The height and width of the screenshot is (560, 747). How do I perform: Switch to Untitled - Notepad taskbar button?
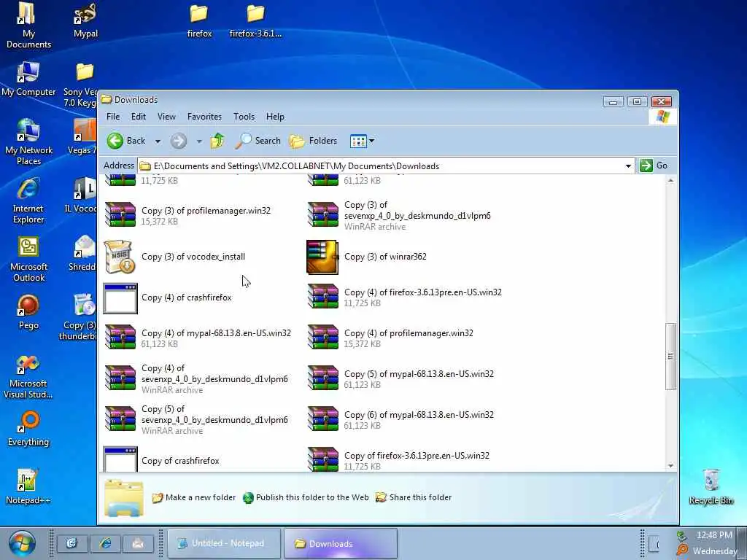click(224, 543)
